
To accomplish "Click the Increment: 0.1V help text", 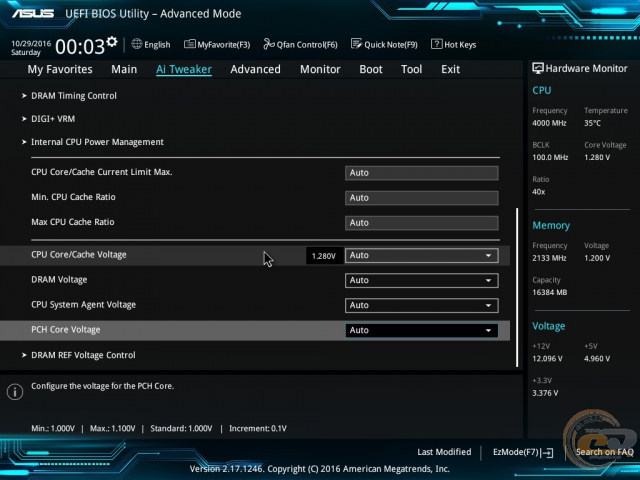I will [258, 429].
